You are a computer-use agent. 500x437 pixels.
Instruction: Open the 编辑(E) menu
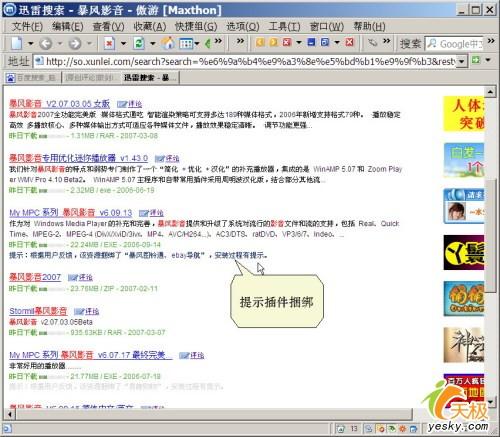click(x=68, y=26)
